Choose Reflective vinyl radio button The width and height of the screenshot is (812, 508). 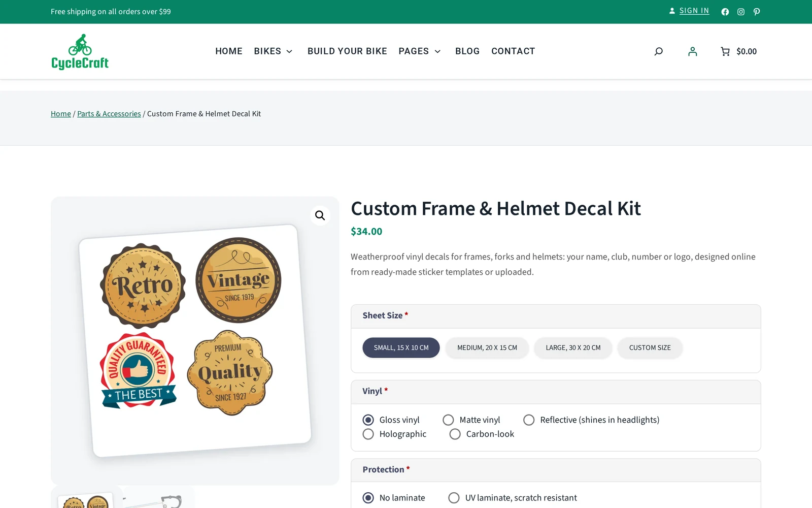coord(529,420)
